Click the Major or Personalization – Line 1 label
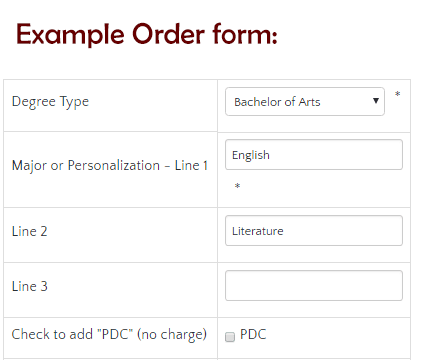The height and width of the screenshot is (360, 424). pos(110,166)
